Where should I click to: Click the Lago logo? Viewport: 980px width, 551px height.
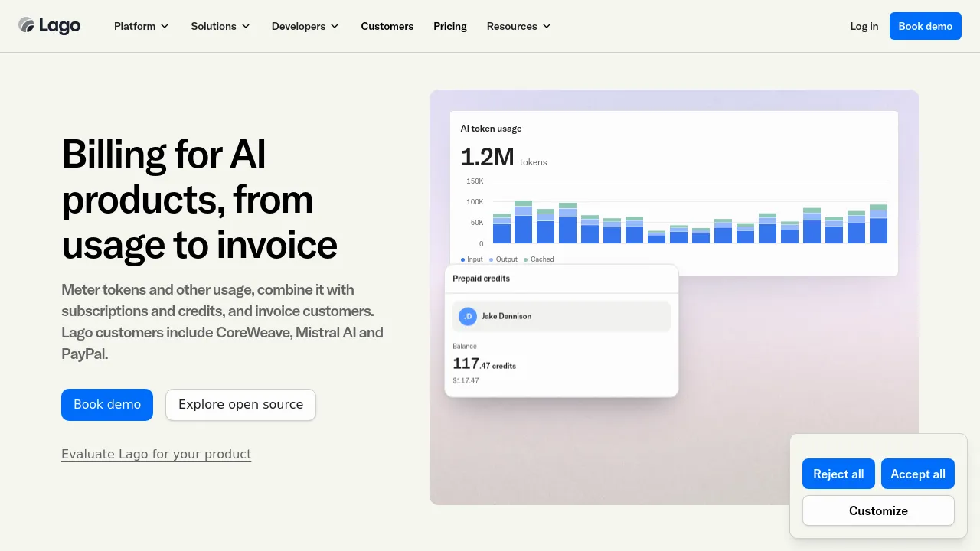50,26
